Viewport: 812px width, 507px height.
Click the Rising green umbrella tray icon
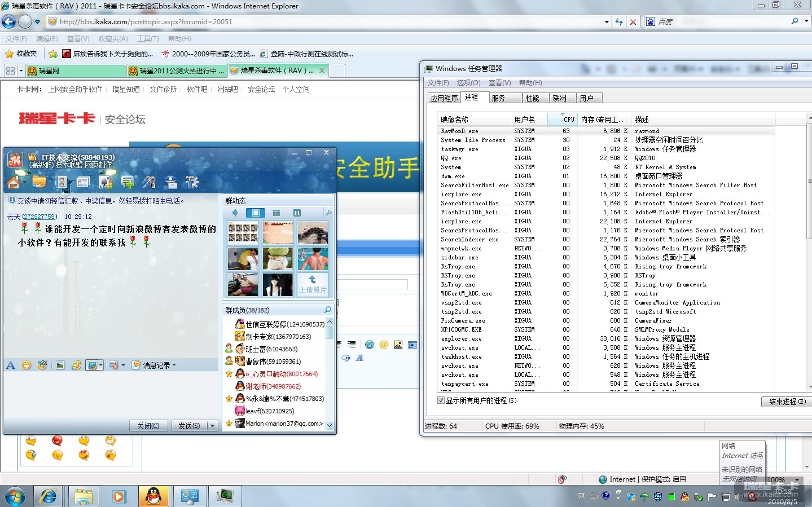(644, 497)
